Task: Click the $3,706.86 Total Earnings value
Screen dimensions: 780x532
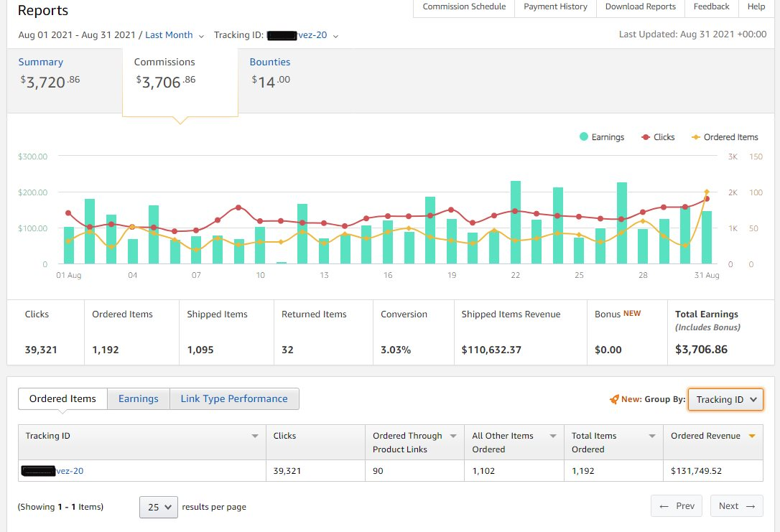Action: (x=701, y=350)
